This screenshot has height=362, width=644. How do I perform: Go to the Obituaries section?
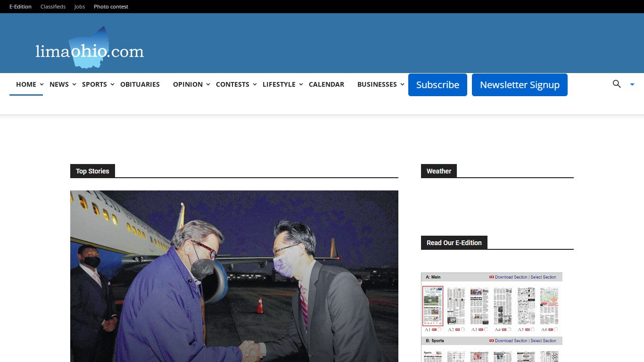(140, 84)
